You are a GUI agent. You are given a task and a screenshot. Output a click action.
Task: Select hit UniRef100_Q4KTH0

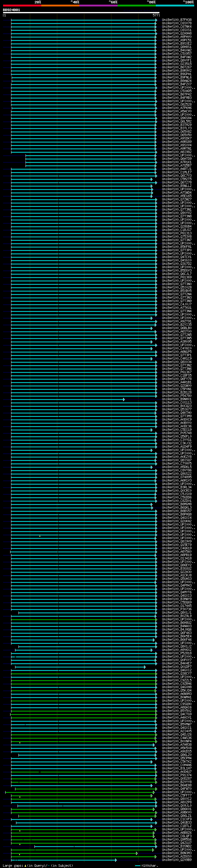pos(177,413)
